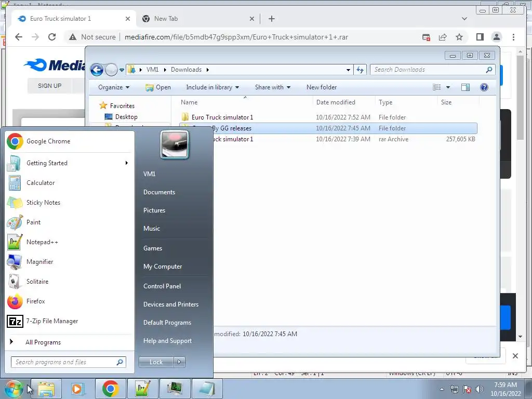Open Pictures from Start menu
Viewport: 532px width, 399px height.
click(154, 210)
